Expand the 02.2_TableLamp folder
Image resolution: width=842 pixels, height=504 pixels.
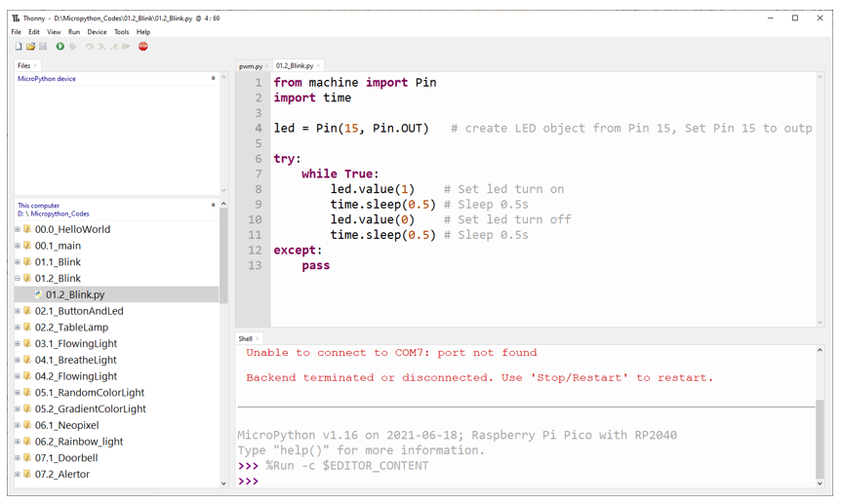coord(18,328)
